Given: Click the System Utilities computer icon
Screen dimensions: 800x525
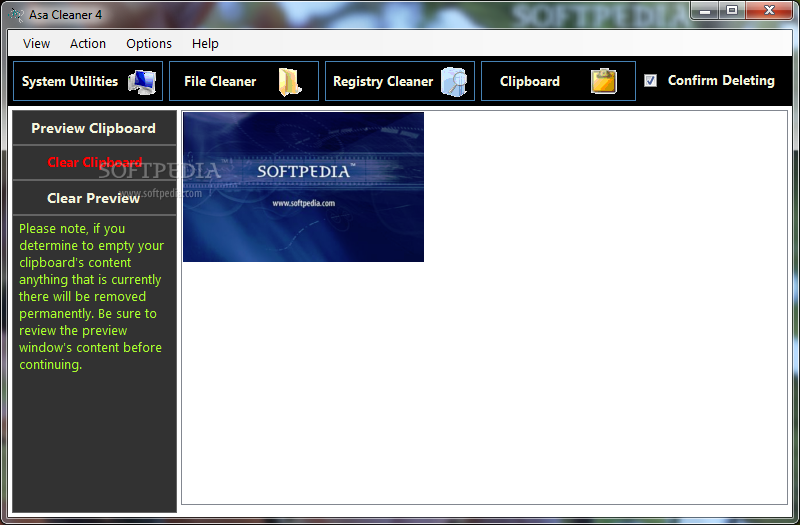Looking at the screenshot, I should [x=142, y=82].
